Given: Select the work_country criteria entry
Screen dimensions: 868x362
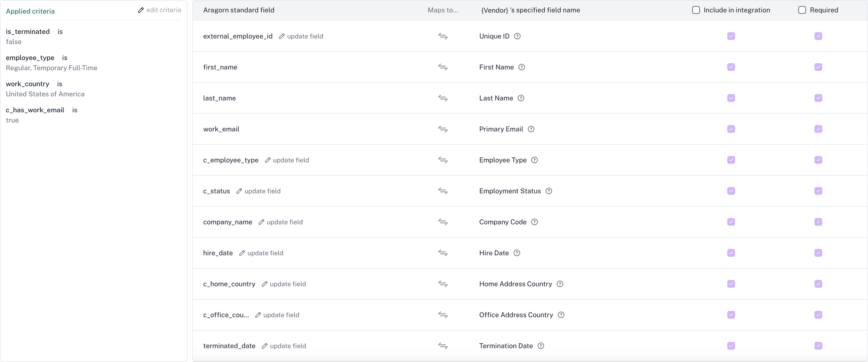Looking at the screenshot, I should 27,84.
